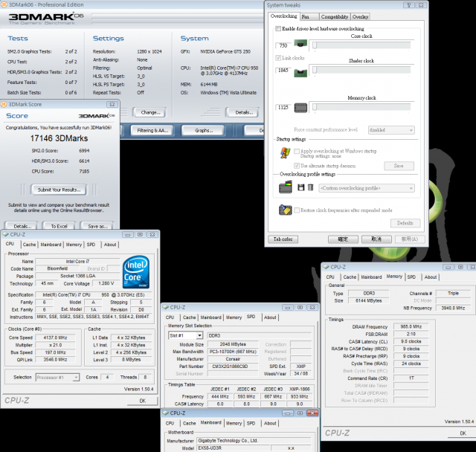Open Processor #1 selection dropdown
476x452 pixels.
click(x=58, y=378)
